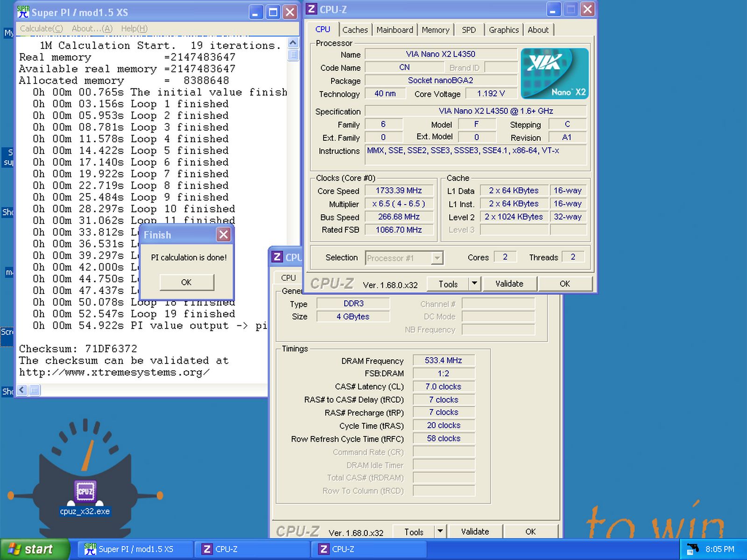
Task: Open the Help menu in Super PI
Action: (x=134, y=28)
